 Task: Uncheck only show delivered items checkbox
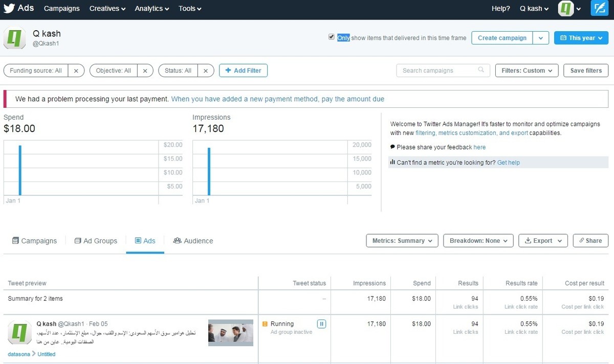332,37
